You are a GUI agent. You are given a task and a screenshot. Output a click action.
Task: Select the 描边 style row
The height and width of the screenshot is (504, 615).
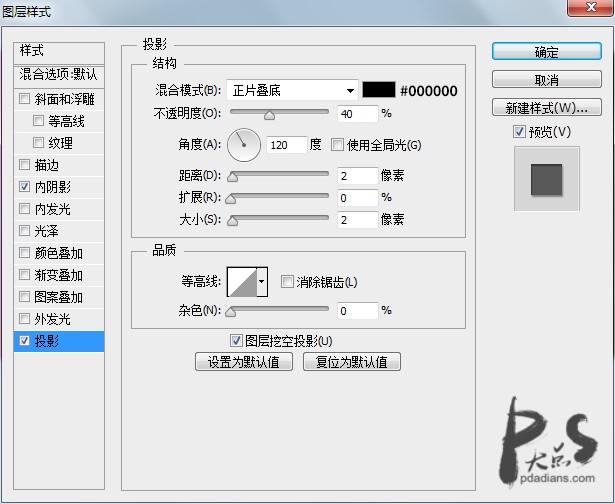59,165
